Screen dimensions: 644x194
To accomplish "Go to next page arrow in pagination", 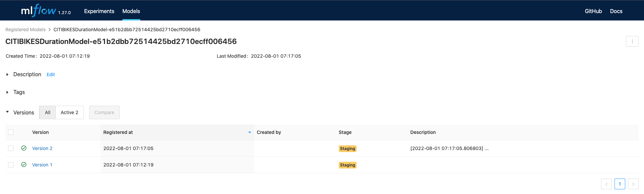I will pos(633,184).
